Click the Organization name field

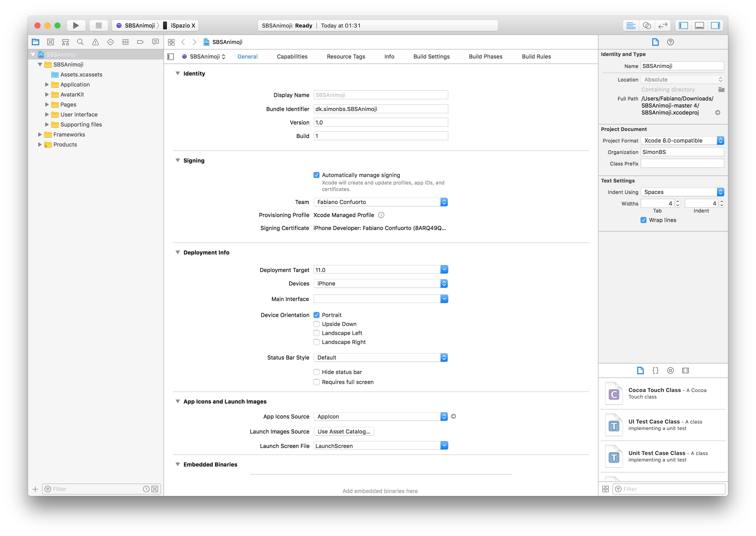[x=682, y=152]
